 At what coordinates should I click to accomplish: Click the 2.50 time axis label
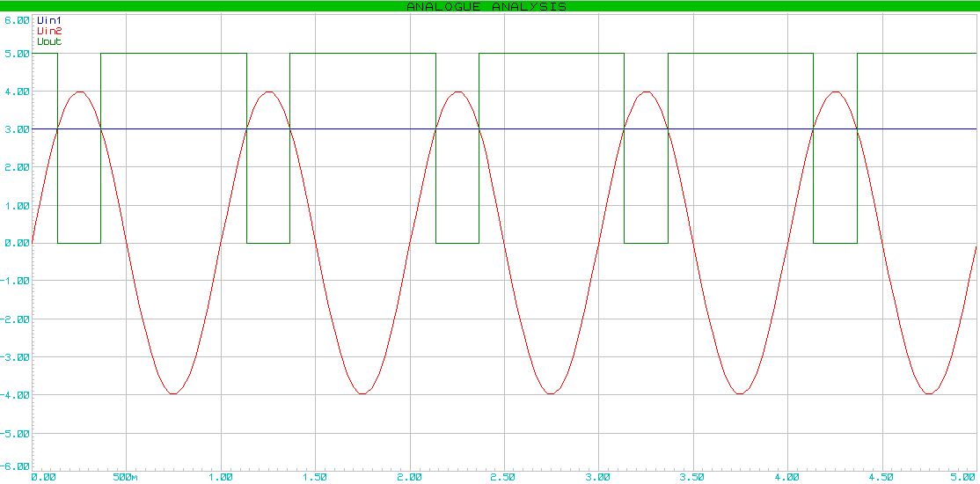pos(504,477)
